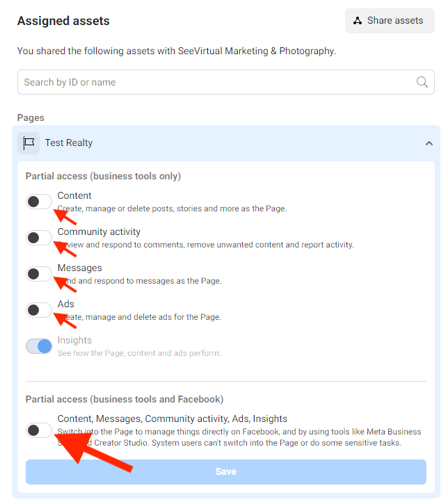Click the Content permission label
The width and height of the screenshot is (448, 504).
click(74, 195)
